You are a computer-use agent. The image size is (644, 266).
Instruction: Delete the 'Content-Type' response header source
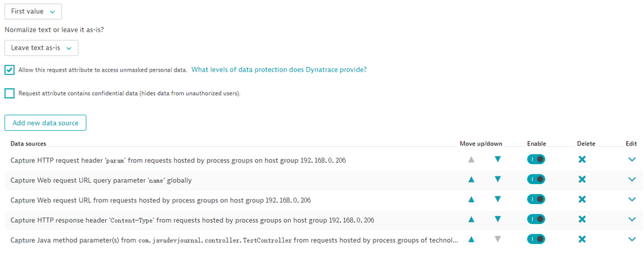582,220
